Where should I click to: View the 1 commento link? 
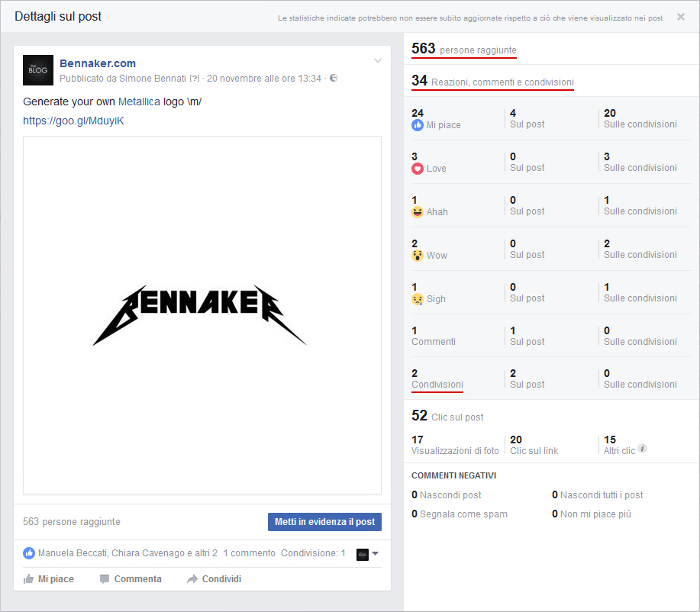click(249, 552)
